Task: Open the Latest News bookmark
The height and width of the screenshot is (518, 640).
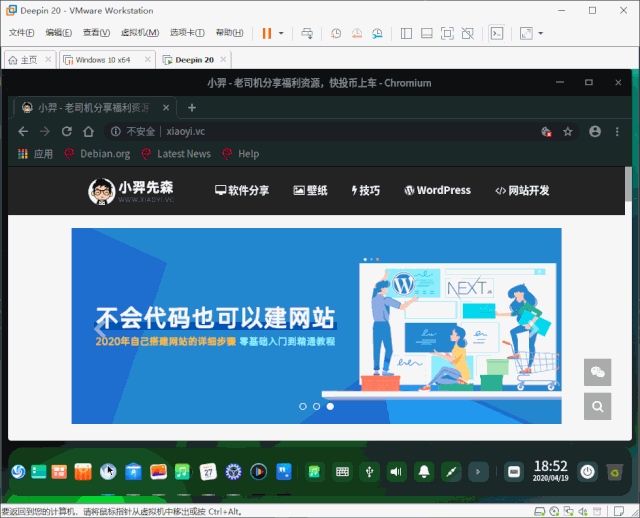Action: [176, 154]
